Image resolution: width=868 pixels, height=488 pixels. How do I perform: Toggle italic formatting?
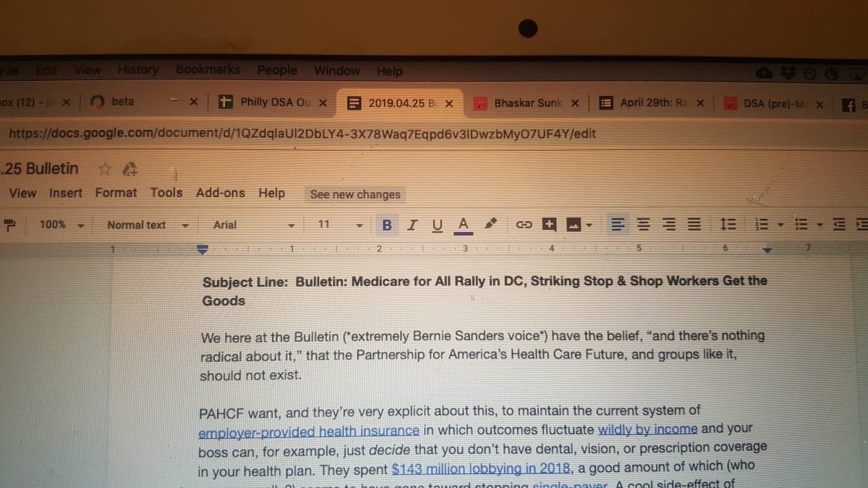coord(412,225)
